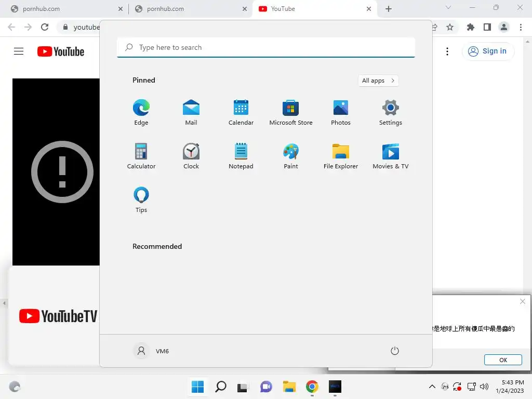Open the network tray icon
532x399 pixels.
point(471,387)
